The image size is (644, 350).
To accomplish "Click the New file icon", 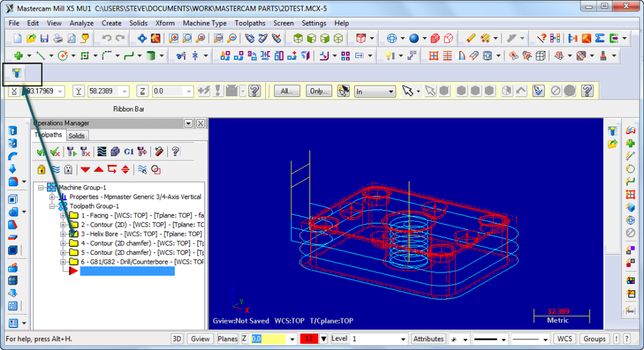I will click(17, 38).
